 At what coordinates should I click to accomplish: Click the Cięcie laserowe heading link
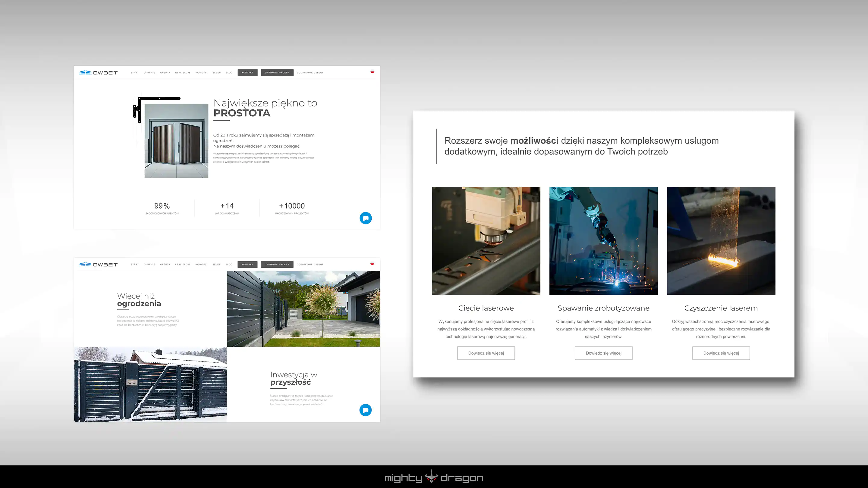point(486,308)
